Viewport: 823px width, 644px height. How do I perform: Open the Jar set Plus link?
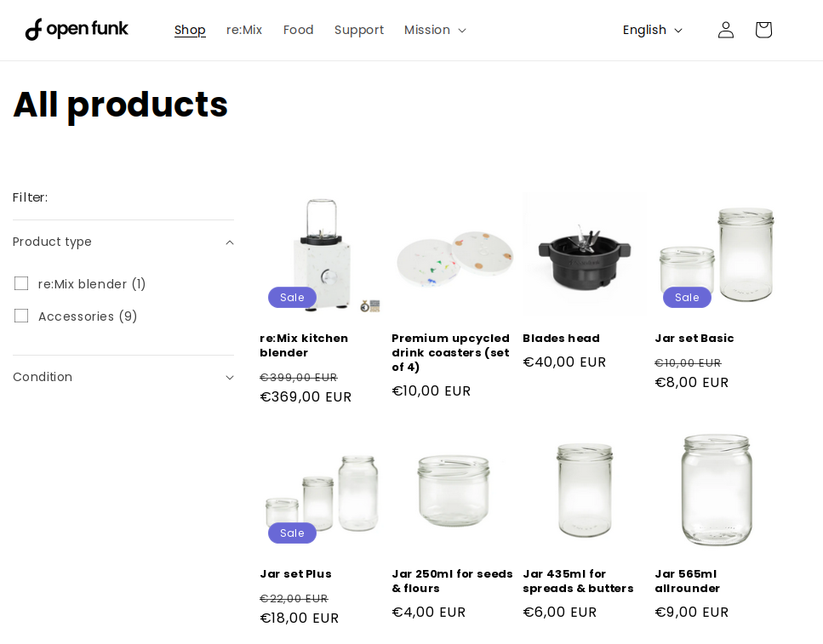(295, 574)
